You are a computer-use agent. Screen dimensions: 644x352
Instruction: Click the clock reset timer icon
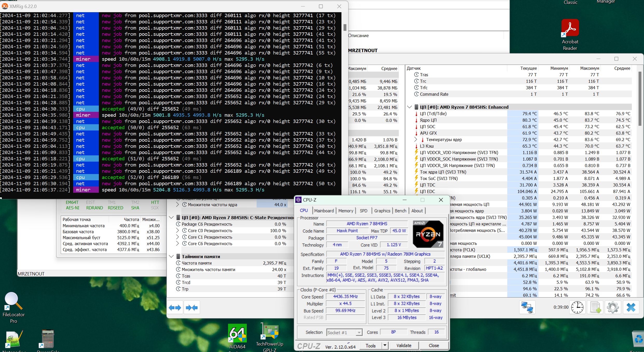pos(577,308)
